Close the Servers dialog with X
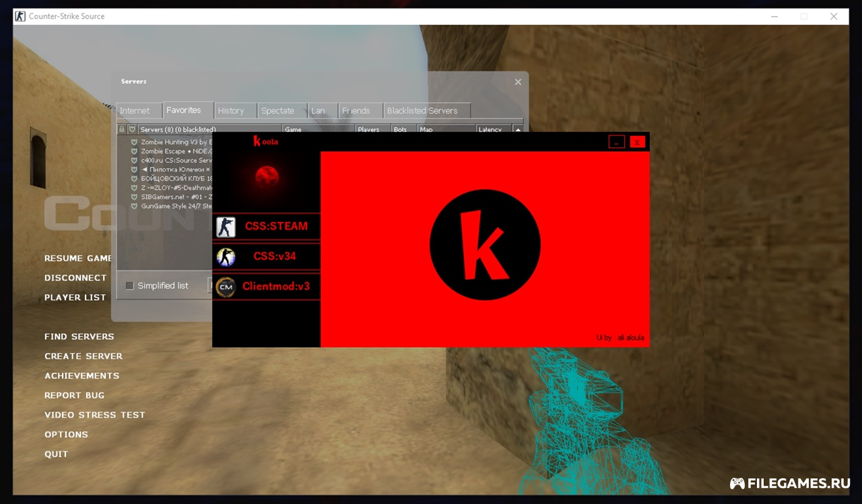This screenshot has height=504, width=862. (x=518, y=82)
